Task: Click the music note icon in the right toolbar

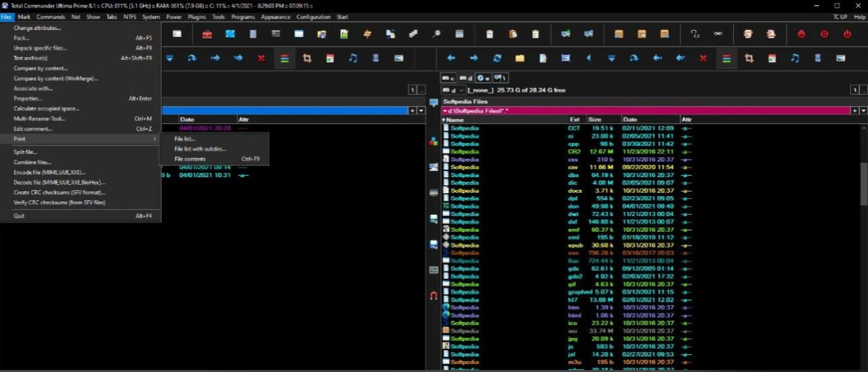Action: tap(794, 58)
